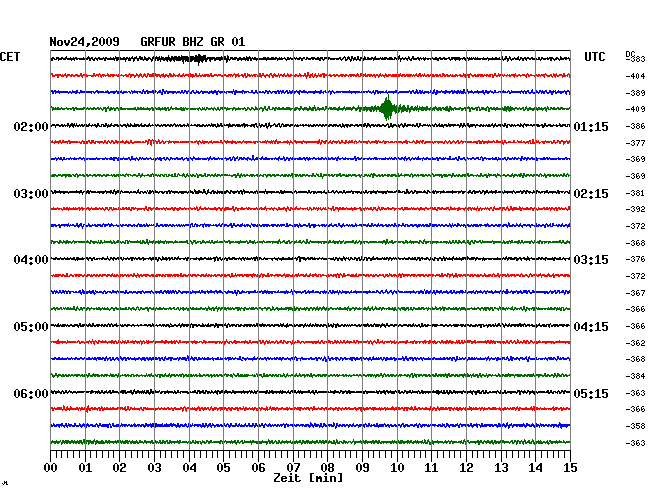Click the 03:15 UTC time label
This screenshot has height=494, width=650.
pyautogui.click(x=591, y=260)
